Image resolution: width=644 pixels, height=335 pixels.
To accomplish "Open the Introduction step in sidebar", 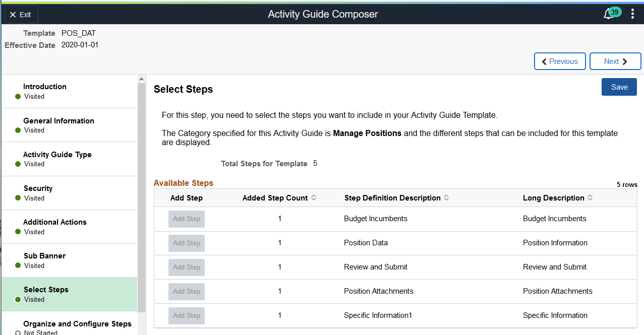I will pos(69,91).
